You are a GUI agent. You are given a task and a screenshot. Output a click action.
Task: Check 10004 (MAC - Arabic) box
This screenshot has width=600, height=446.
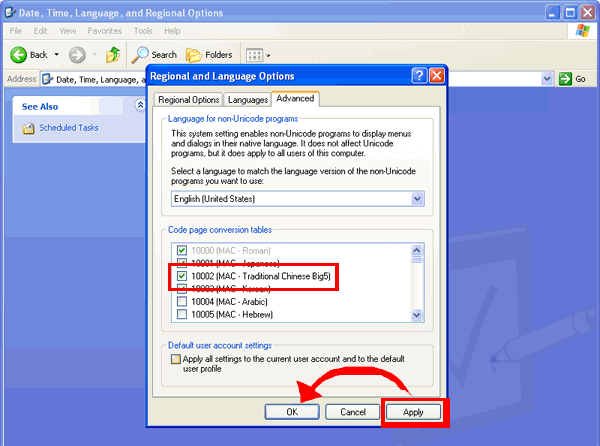181,301
